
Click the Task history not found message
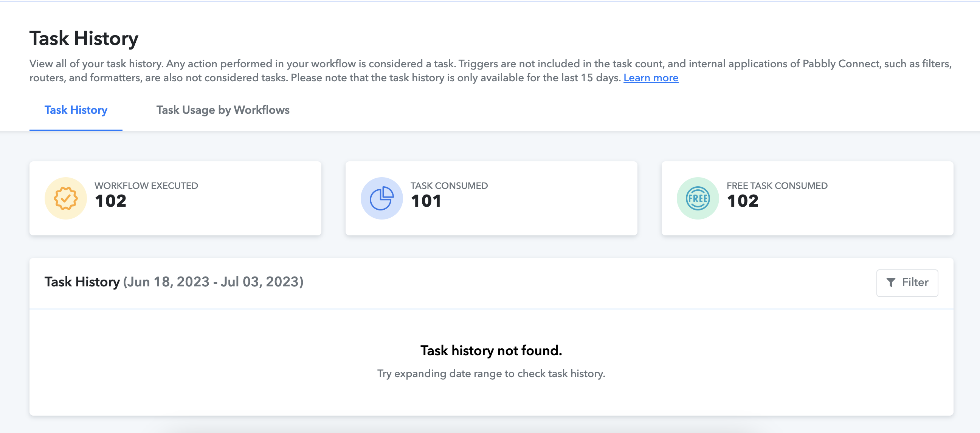pos(491,351)
